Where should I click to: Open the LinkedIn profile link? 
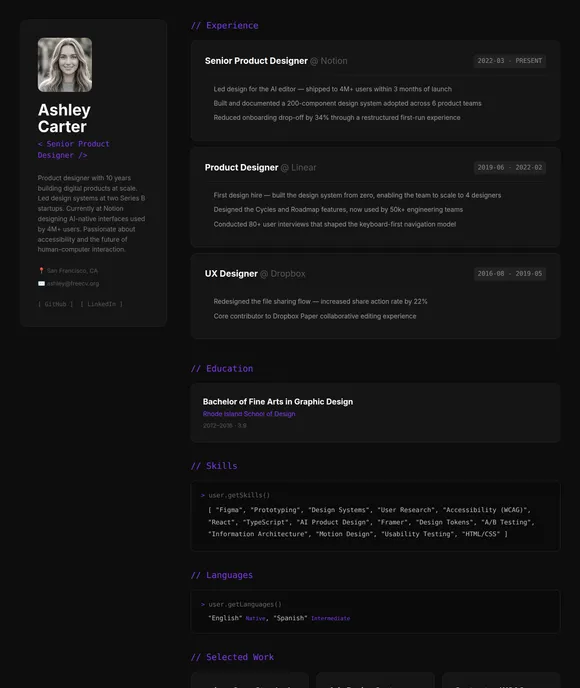coord(101,304)
